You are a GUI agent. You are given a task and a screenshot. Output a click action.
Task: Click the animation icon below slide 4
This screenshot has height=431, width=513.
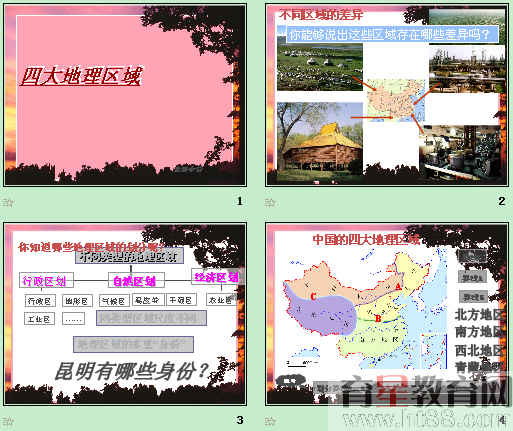pos(270,421)
